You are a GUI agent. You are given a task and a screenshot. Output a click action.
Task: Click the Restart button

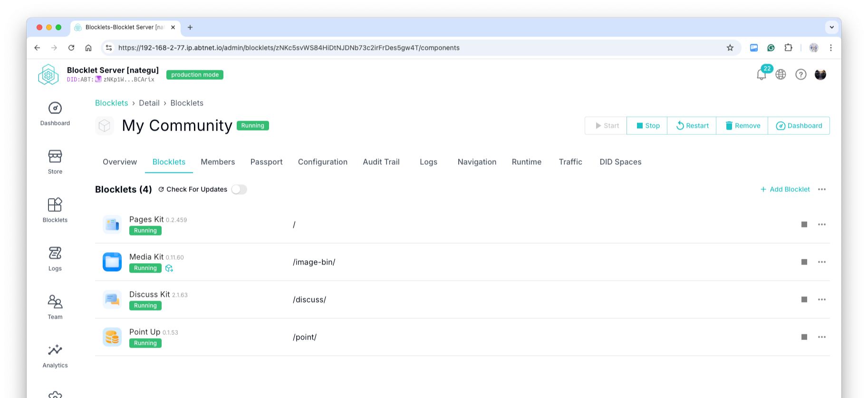[x=692, y=126]
